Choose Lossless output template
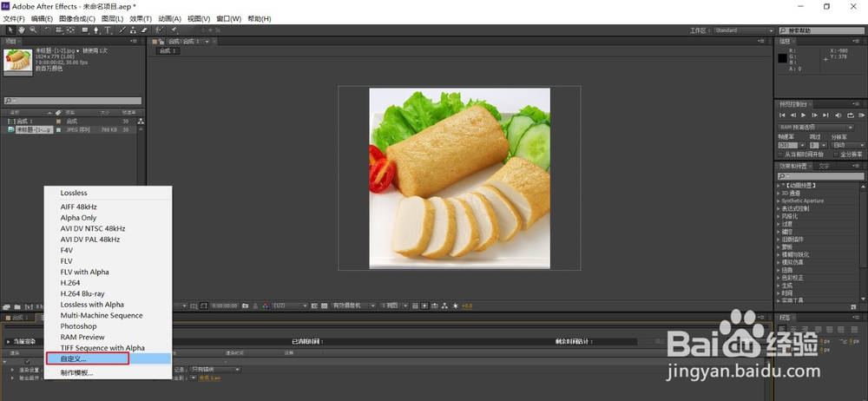This screenshot has height=401, width=868. pos(108,193)
